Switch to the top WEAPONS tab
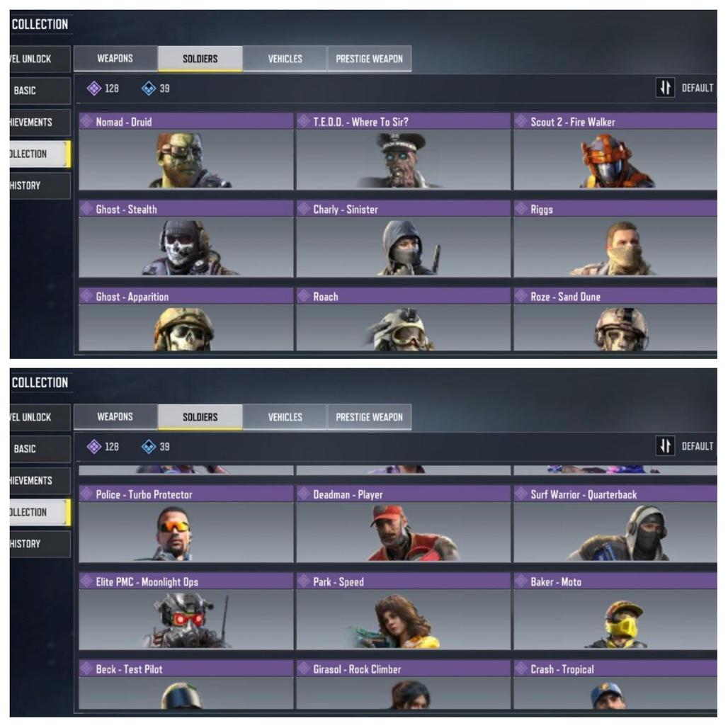This screenshot has height=728, width=728. 115,59
